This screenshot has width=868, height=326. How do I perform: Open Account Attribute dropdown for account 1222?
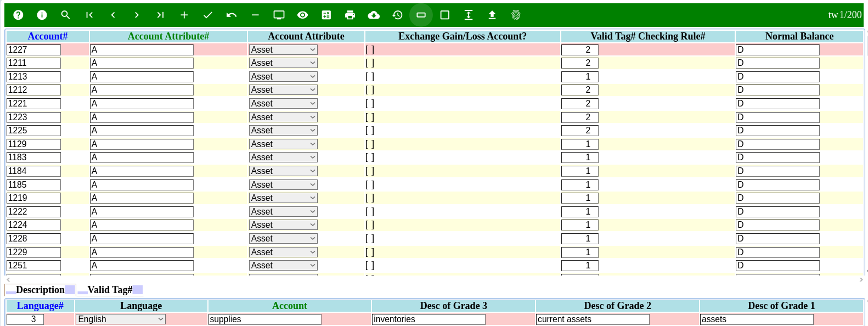tap(283, 212)
